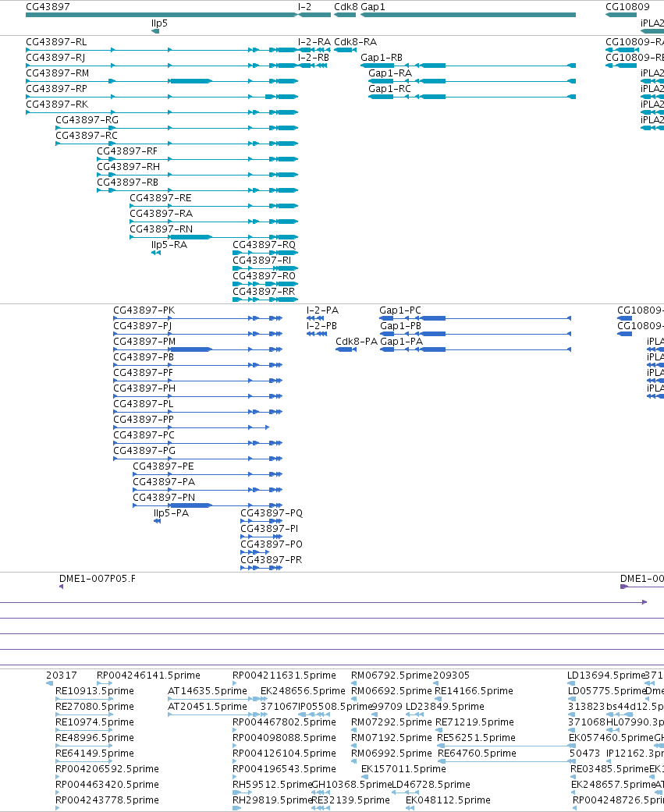This screenshot has width=664, height=812.
Task: Click transcript CG43897-RR
Action: [265, 300]
